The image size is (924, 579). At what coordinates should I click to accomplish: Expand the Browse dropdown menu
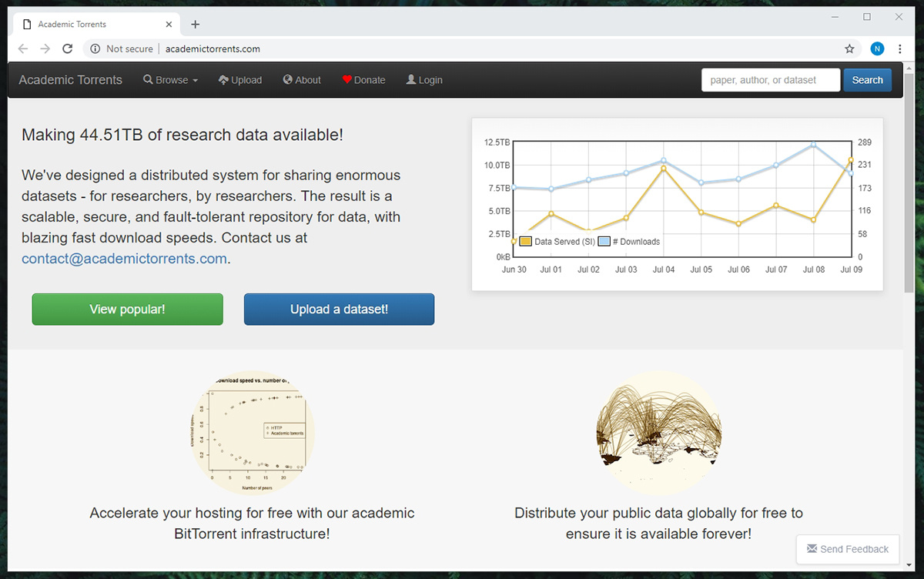click(170, 80)
